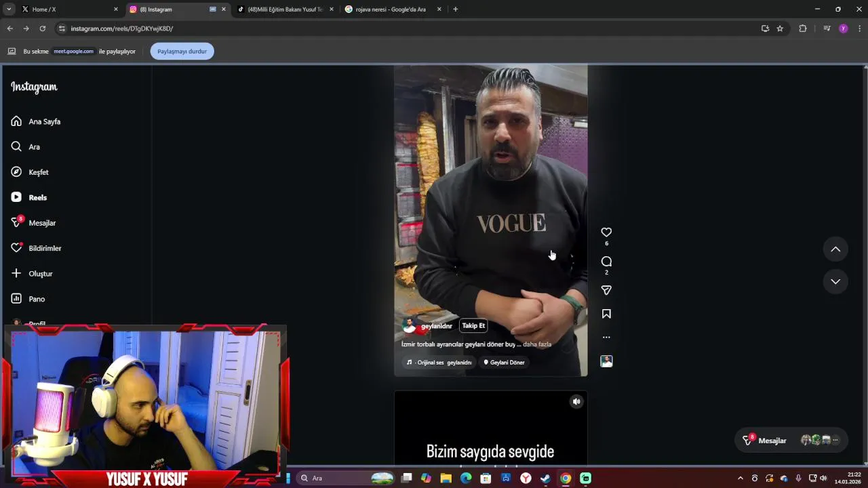Open the Pano dashboard
Viewport: 868px width, 488px height.
[x=28, y=299]
